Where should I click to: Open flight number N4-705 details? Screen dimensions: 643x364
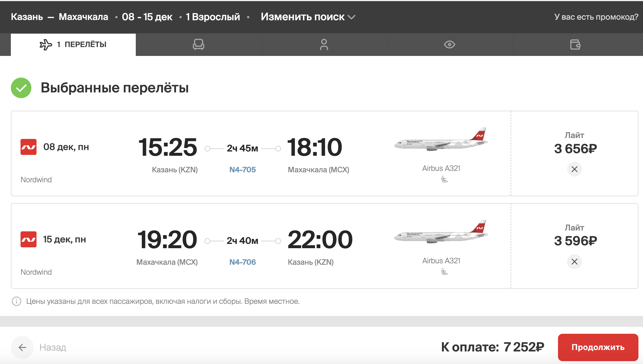click(x=242, y=170)
